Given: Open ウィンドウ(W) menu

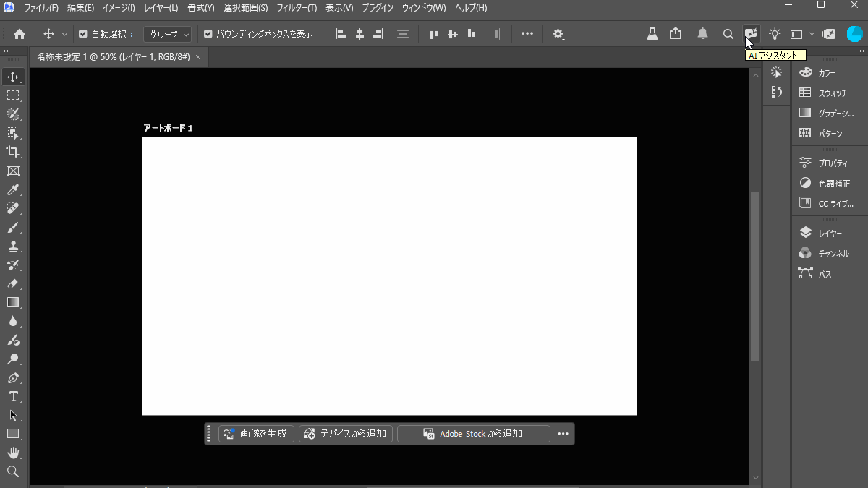Looking at the screenshot, I should 424,8.
